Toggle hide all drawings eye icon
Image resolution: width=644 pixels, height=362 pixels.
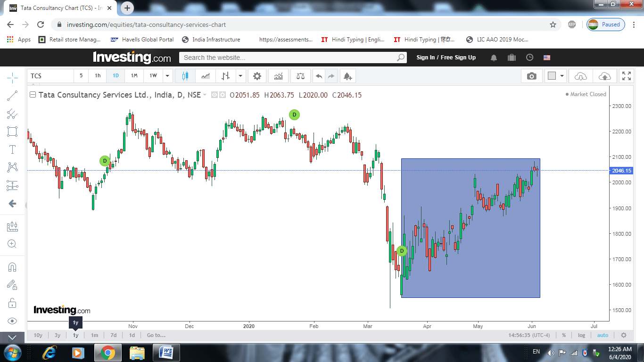[12, 321]
